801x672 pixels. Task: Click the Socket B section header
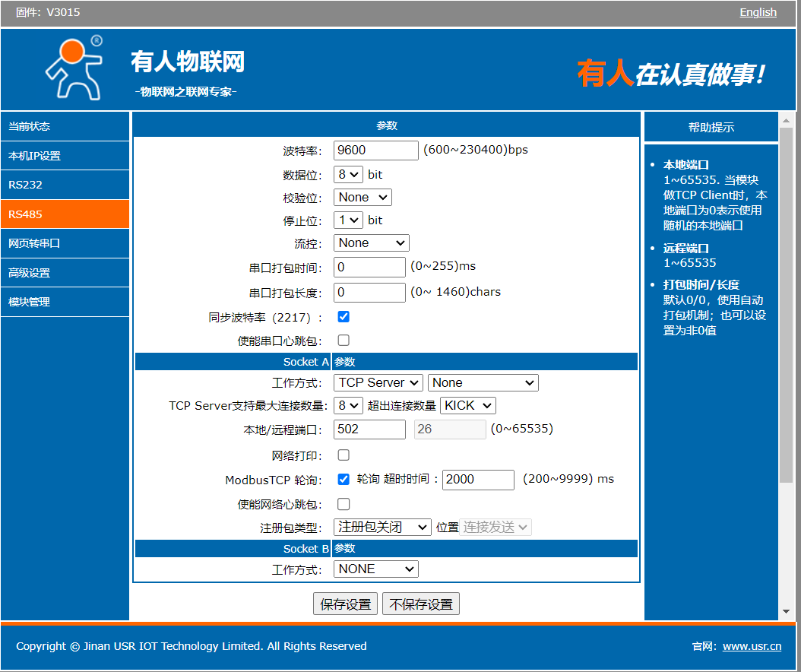[x=386, y=548]
